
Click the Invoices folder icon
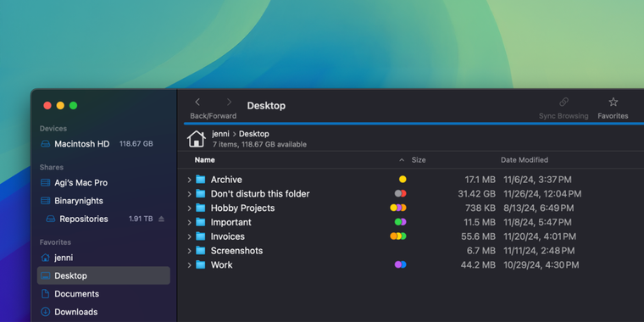201,236
